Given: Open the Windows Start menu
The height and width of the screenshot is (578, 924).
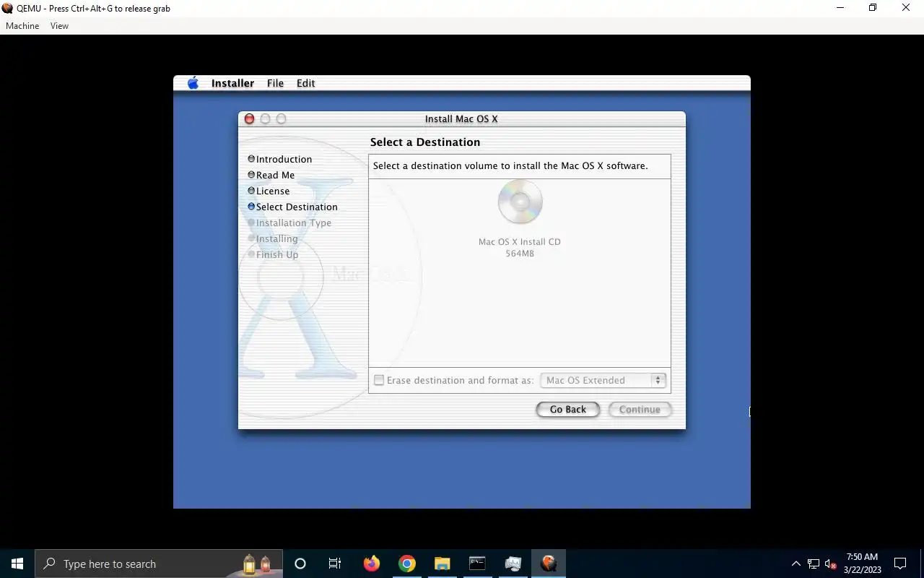Looking at the screenshot, I should point(17,564).
